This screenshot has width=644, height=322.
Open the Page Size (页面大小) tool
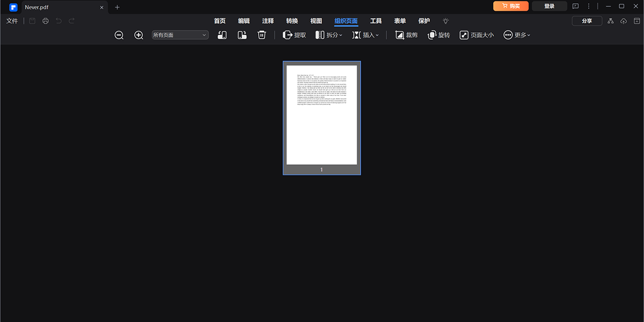tap(477, 35)
